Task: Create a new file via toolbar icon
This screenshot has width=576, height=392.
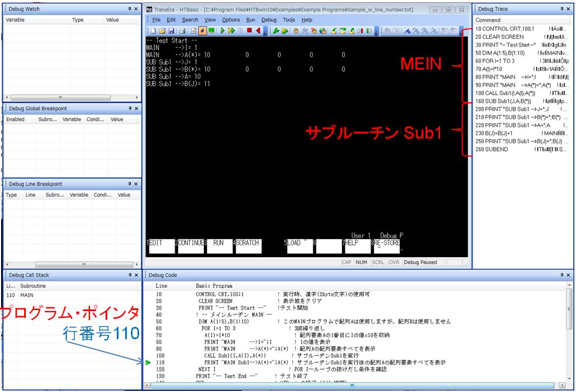Action: pyautogui.click(x=153, y=31)
